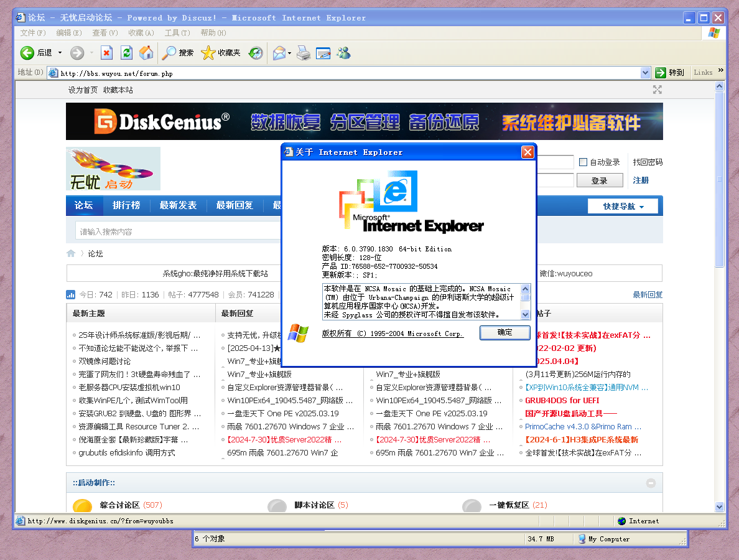The width and height of the screenshot is (739, 560).
Task: Open the 查看(V) menu
Action: 105,32
